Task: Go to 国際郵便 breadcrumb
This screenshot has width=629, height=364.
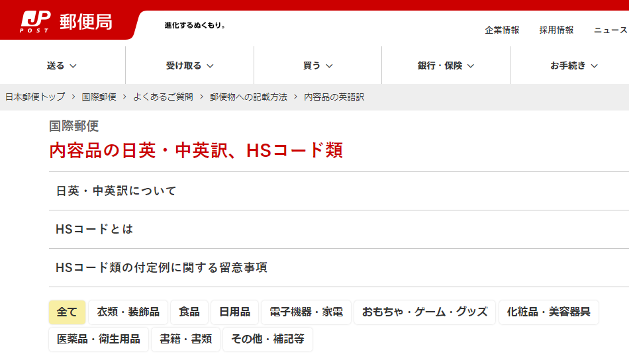Action: coord(99,97)
